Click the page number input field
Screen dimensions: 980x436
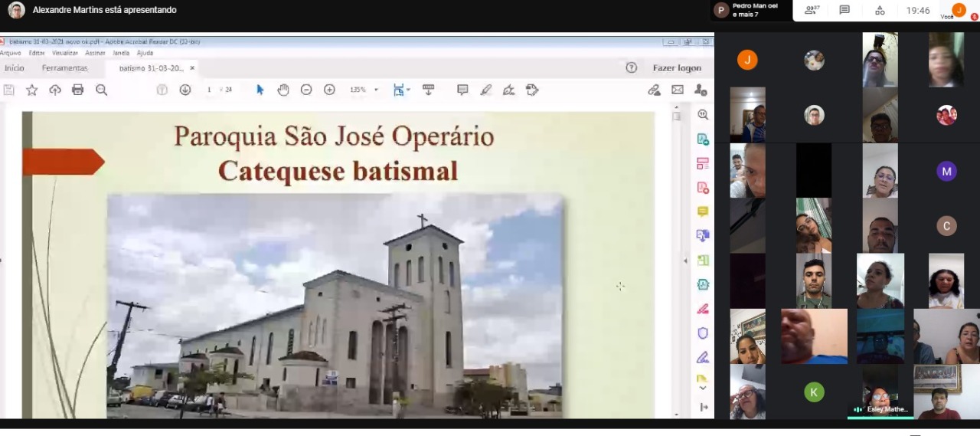pos(209,90)
